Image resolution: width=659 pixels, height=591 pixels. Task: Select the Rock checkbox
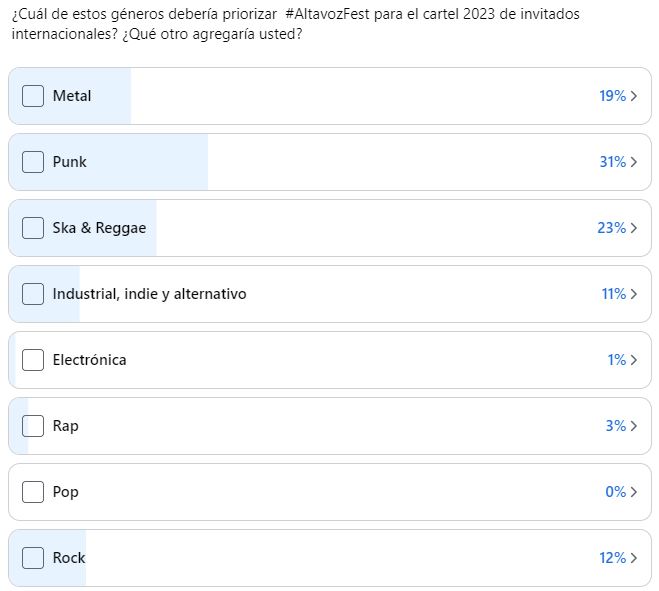click(33, 558)
